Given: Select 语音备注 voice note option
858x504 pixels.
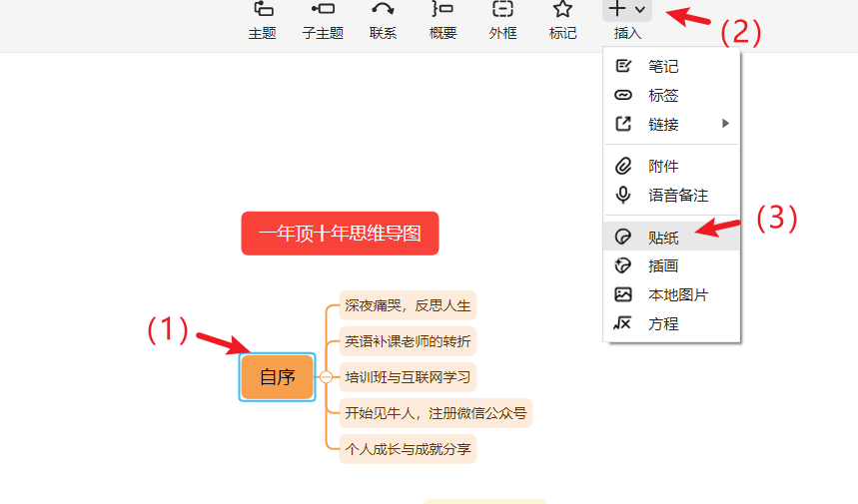Looking at the screenshot, I should pos(677,196).
